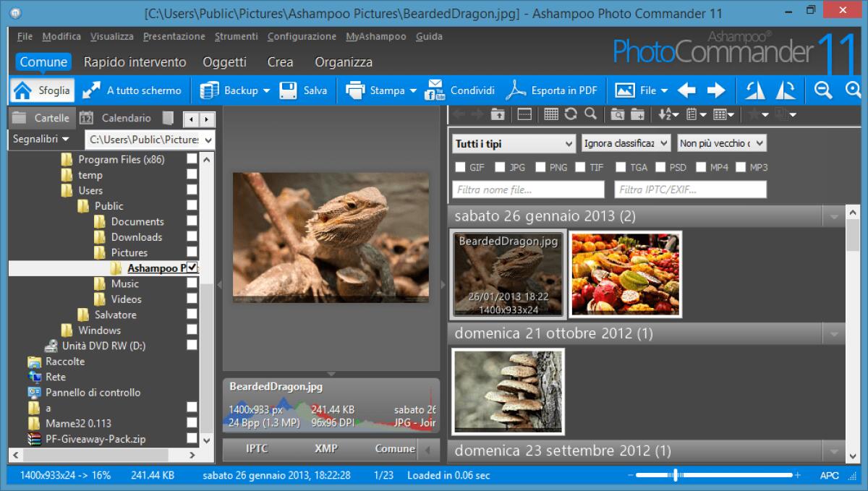This screenshot has width=868, height=491.
Task: Click the Salva save icon
Action: click(288, 90)
